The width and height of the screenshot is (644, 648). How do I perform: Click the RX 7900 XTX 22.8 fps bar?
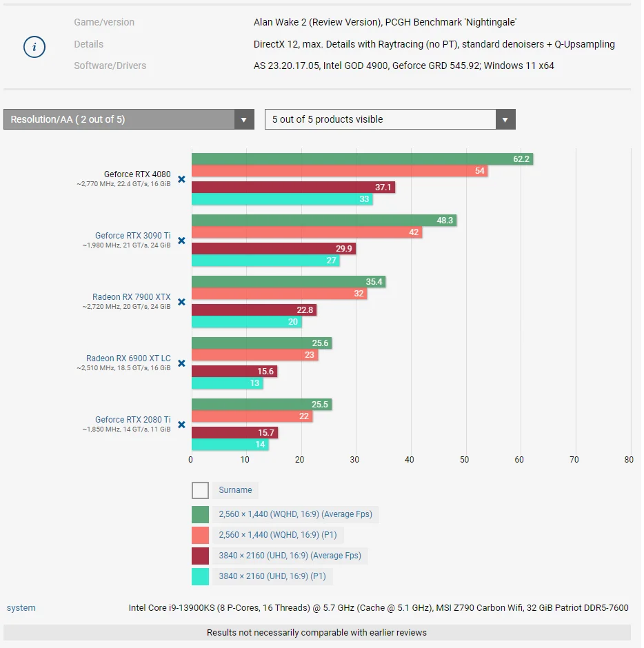(254, 310)
